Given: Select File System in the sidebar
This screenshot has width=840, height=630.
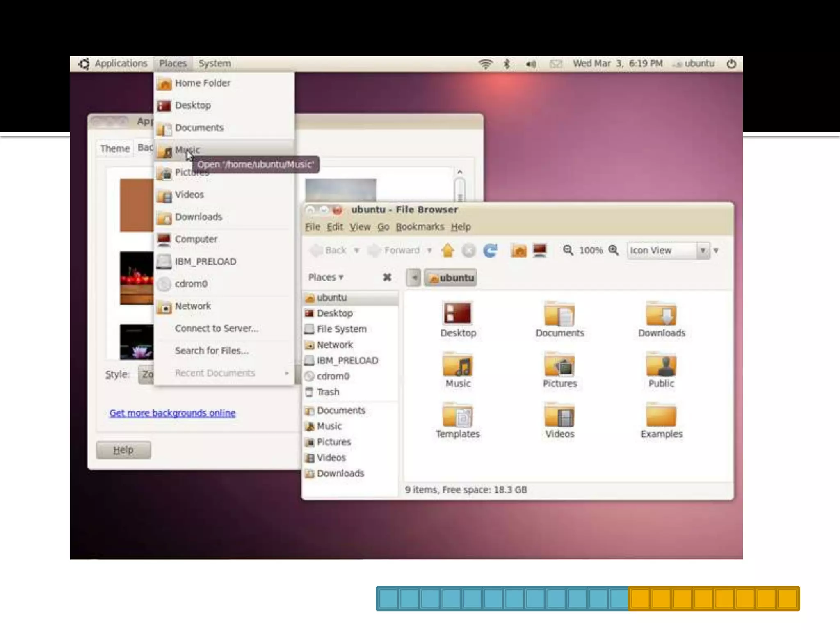Looking at the screenshot, I should click(341, 329).
